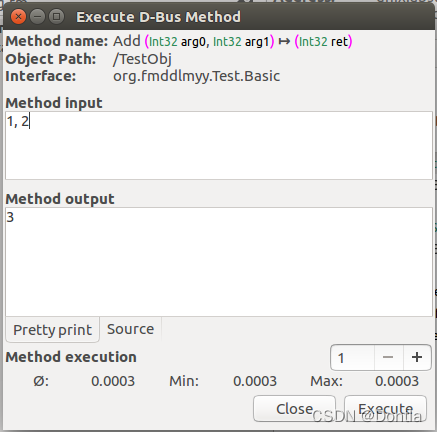Close the window using red title button

(x=18, y=16)
